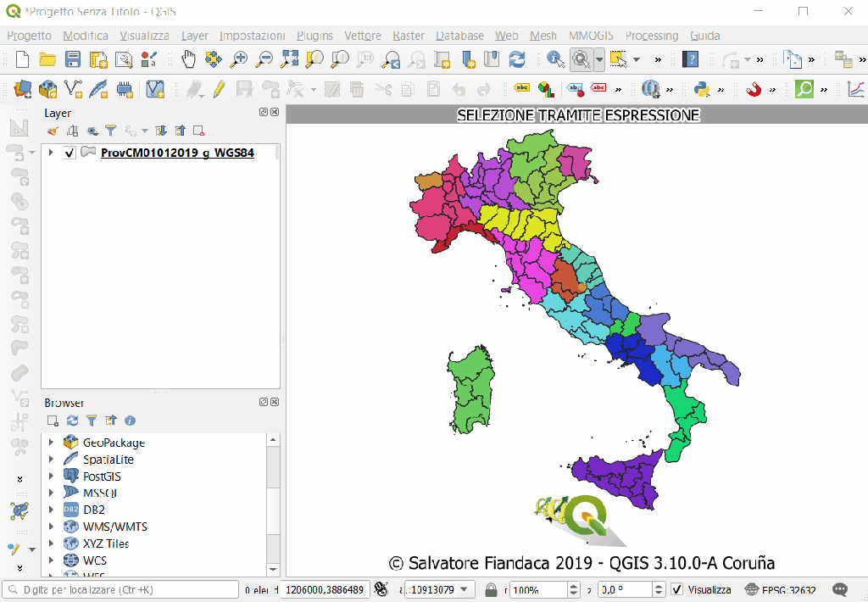This screenshot has height=602, width=868.
Task: Uncheck the ProvCM01012019_g_WGS84 layer visibility
Action: (70, 153)
